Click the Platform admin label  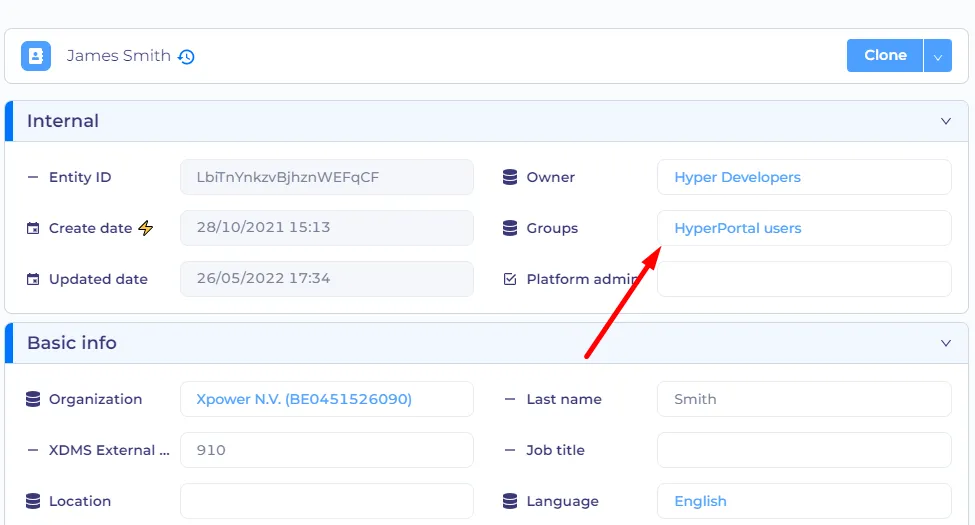pyautogui.click(x=581, y=279)
